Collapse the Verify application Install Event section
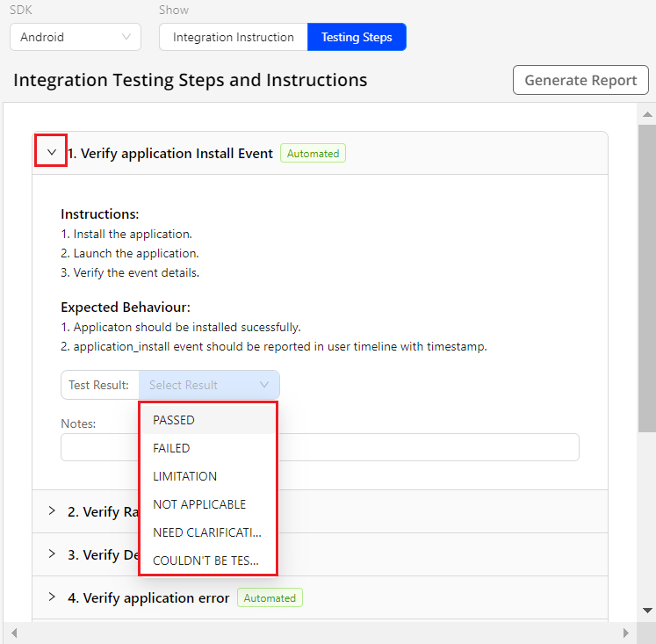Image resolution: width=656 pixels, height=644 pixels. pyautogui.click(x=52, y=153)
